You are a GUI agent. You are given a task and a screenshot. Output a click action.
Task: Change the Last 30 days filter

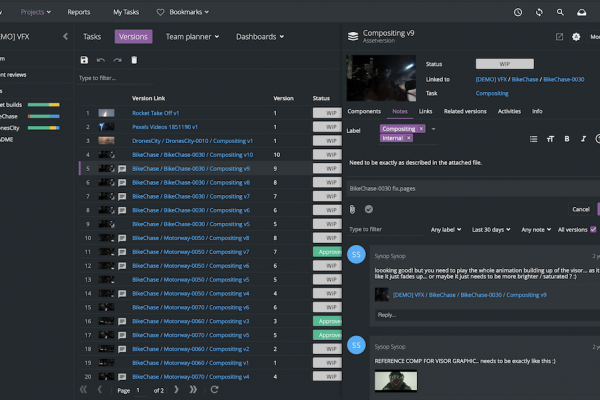(491, 230)
